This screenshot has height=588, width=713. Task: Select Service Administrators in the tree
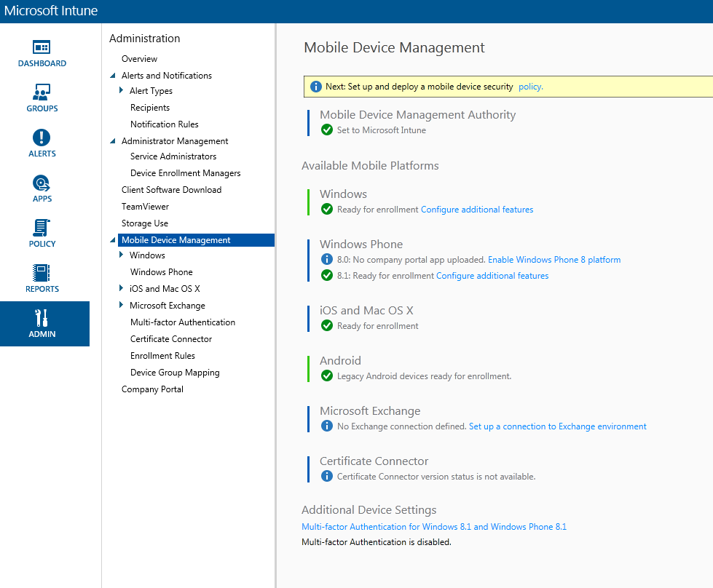pos(173,156)
